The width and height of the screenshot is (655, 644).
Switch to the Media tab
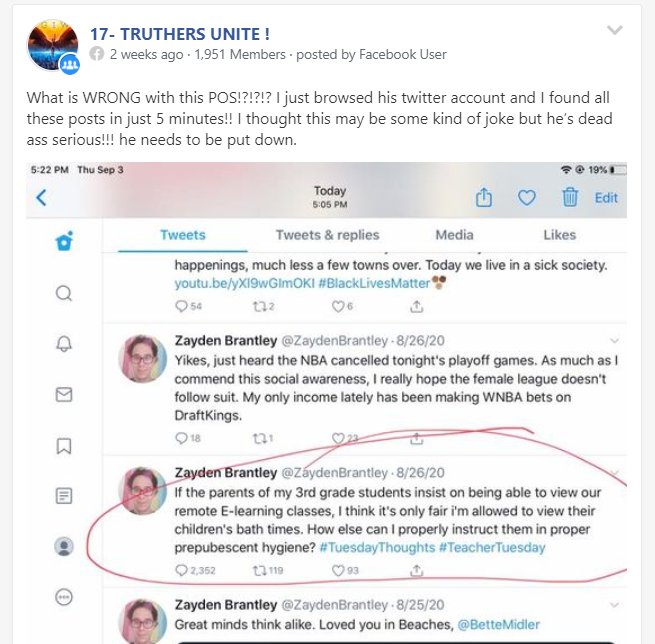(454, 235)
